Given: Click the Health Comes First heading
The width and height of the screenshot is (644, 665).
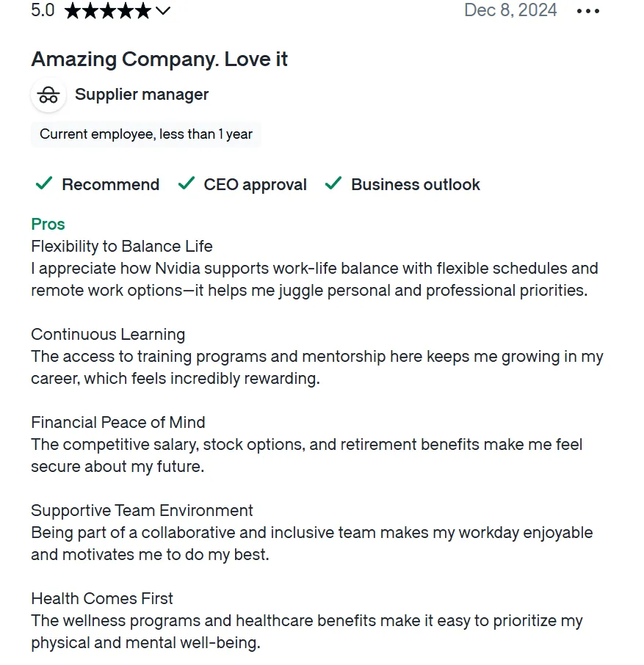Looking at the screenshot, I should point(102,598).
